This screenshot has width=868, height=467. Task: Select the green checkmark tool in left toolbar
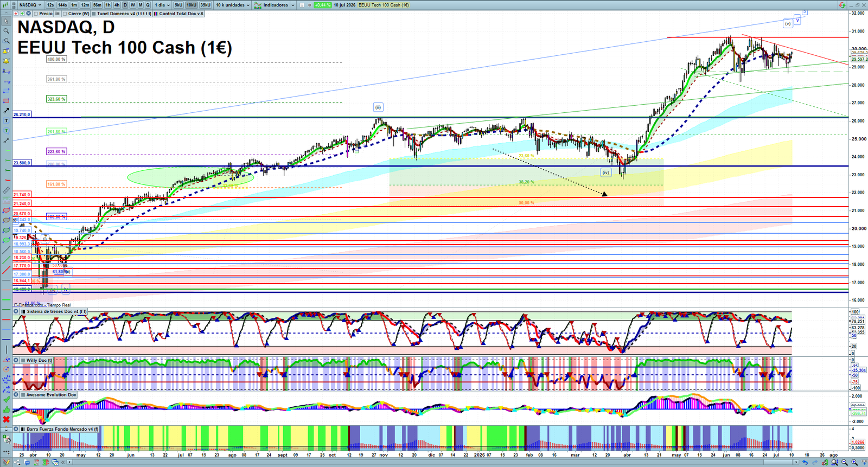click(6, 400)
